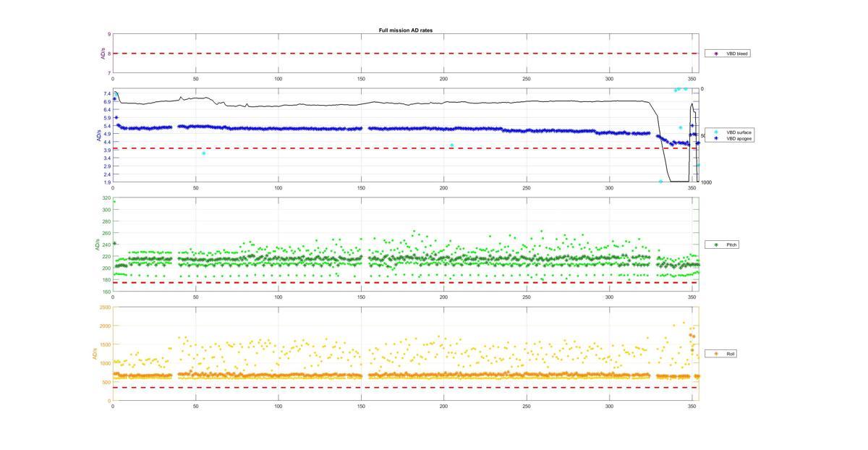Select the 'VBD apogee' legend label
The width and height of the screenshot is (868, 450).
click(739, 138)
